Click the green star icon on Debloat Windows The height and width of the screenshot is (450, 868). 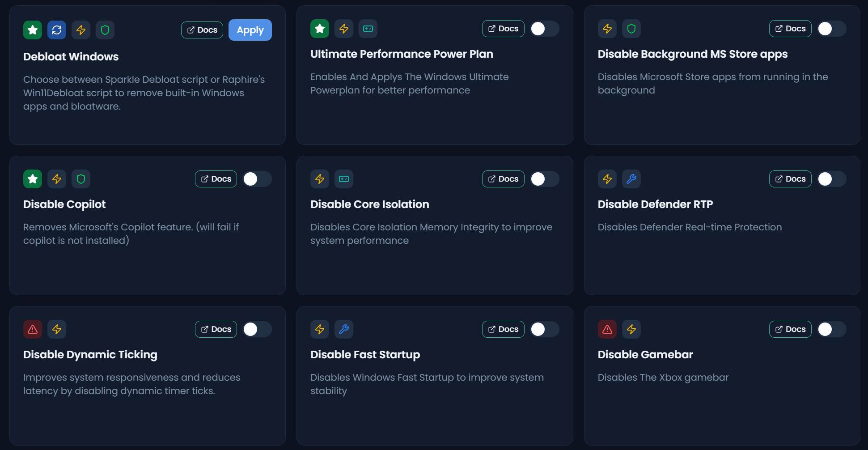(x=33, y=30)
